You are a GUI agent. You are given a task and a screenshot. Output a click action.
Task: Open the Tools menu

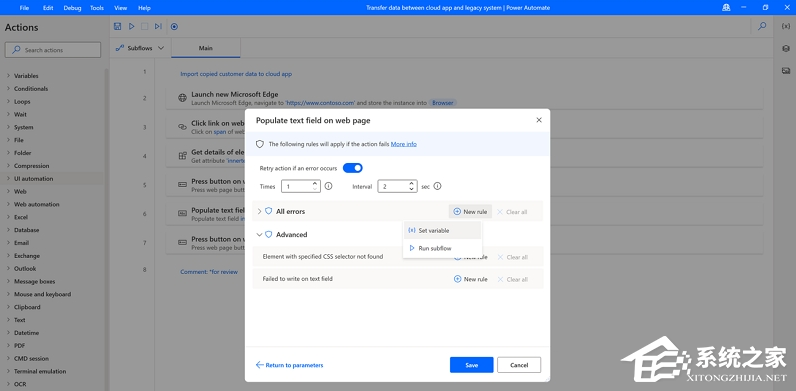tap(97, 8)
